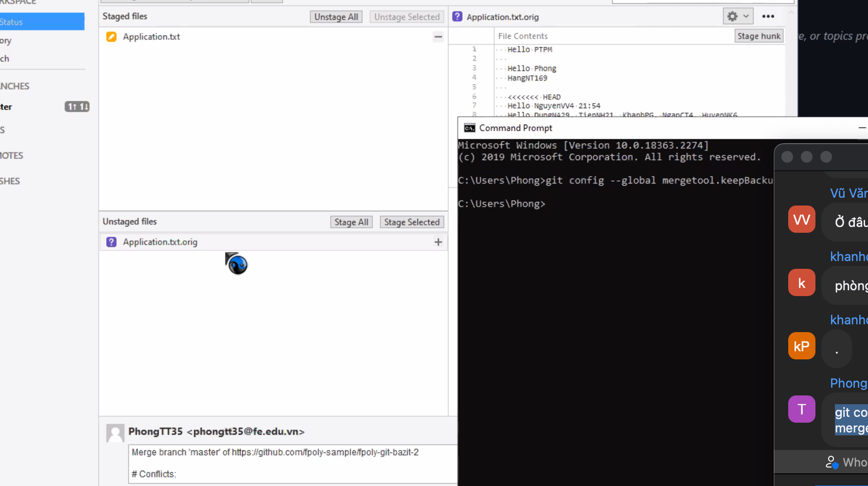The width and height of the screenshot is (868, 486).
Task: Click the VV avatar in chat window
Action: (802, 219)
